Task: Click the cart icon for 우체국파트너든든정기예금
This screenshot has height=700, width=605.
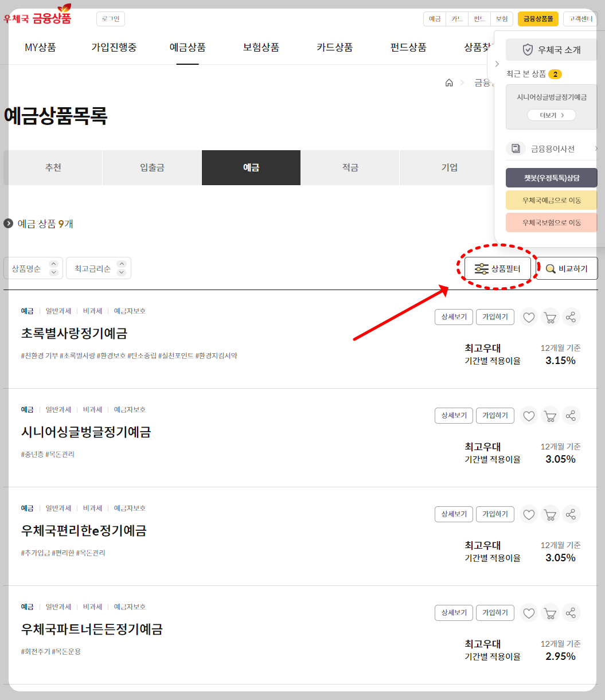Action: coord(550,613)
